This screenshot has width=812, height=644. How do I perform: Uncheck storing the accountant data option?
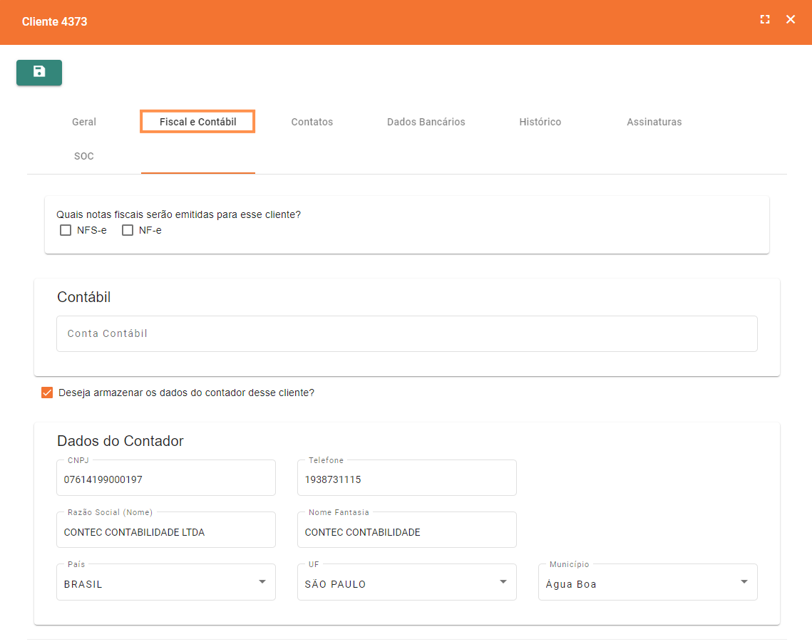tap(47, 393)
